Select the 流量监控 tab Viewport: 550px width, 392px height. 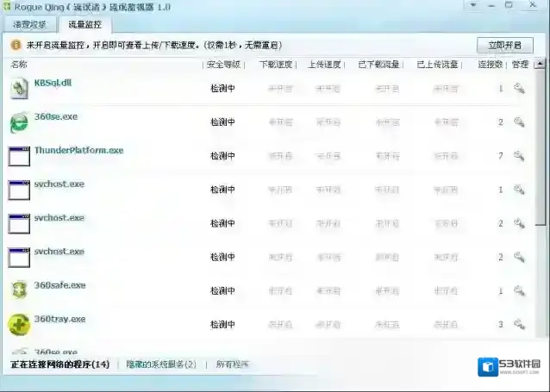[x=83, y=24]
